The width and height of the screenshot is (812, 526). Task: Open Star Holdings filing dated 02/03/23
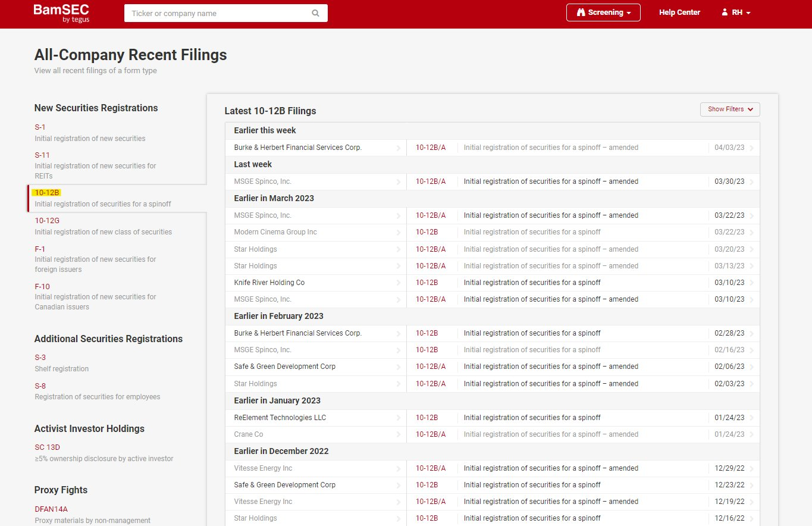[x=493, y=384]
